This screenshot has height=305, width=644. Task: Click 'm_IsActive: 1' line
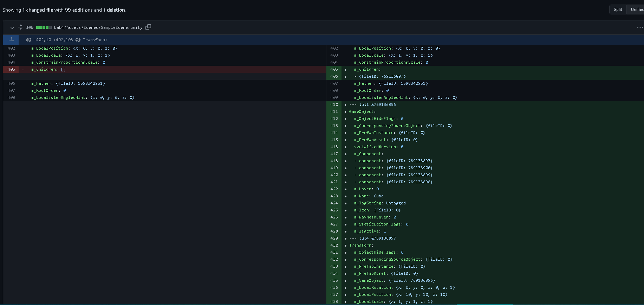[370, 231]
